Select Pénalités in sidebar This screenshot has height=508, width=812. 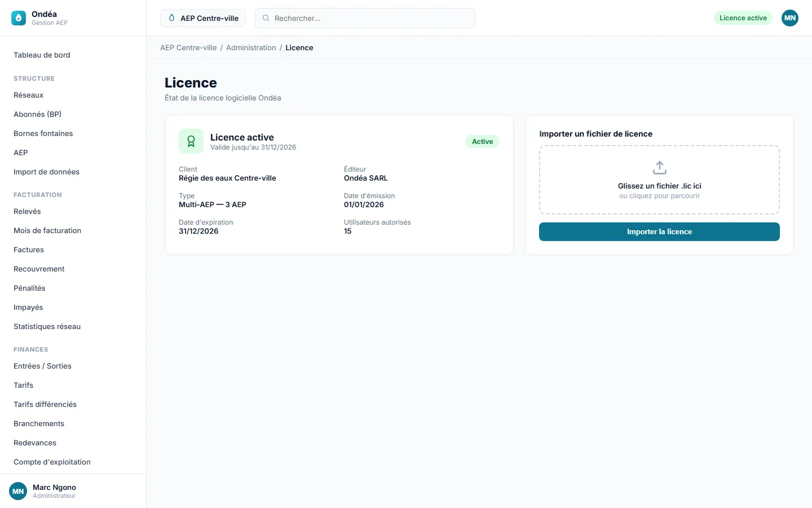pyautogui.click(x=73, y=288)
